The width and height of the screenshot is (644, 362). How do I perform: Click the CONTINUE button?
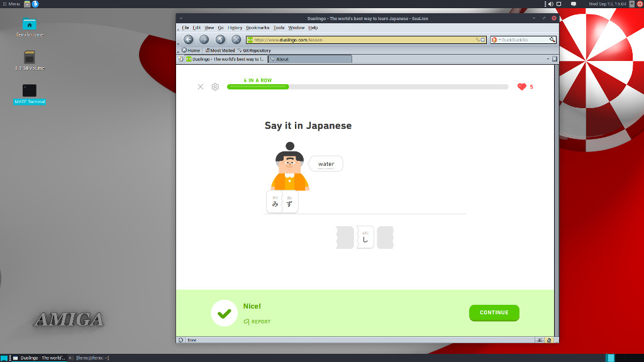click(494, 313)
